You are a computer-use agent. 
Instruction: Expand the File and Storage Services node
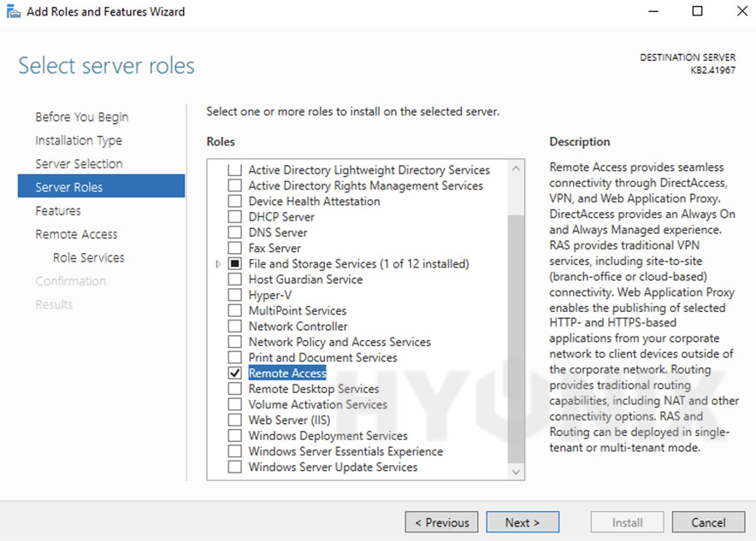(x=218, y=263)
